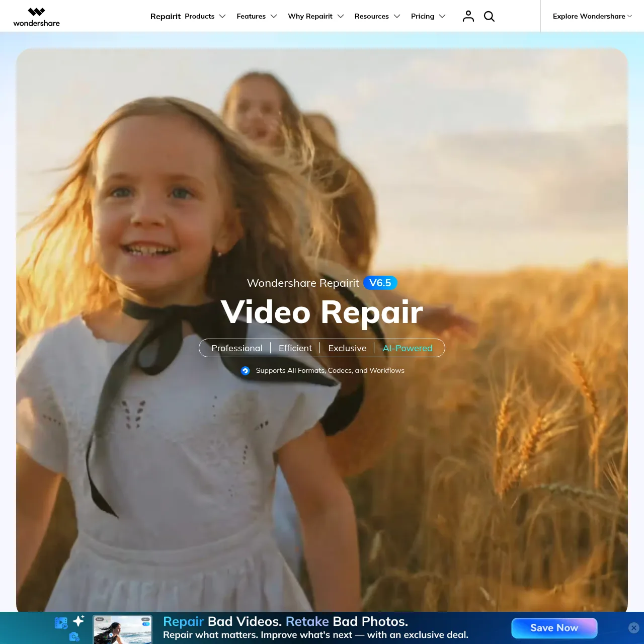Open the Explore Wondershare dropdown
This screenshot has height=644, width=644.
point(592,16)
